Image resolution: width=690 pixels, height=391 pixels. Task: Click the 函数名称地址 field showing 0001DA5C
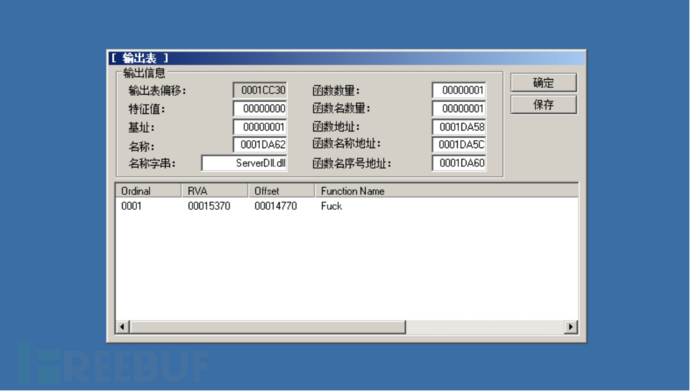tap(459, 145)
